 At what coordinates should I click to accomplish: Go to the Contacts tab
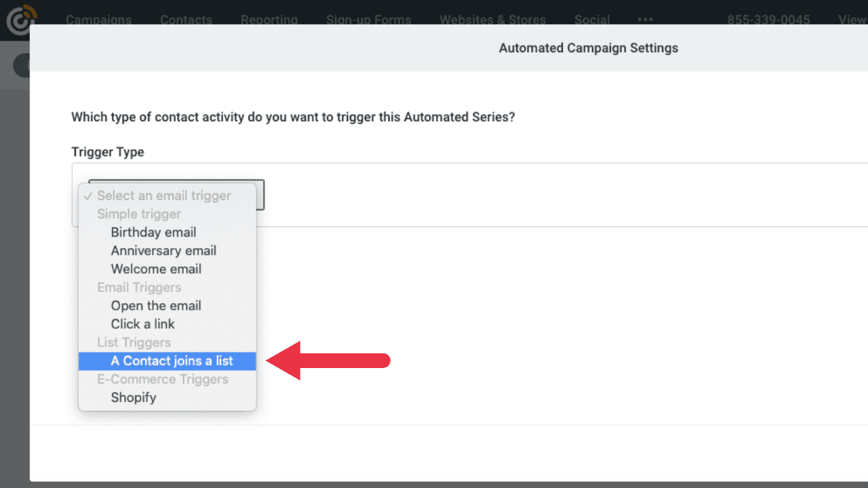coord(186,20)
